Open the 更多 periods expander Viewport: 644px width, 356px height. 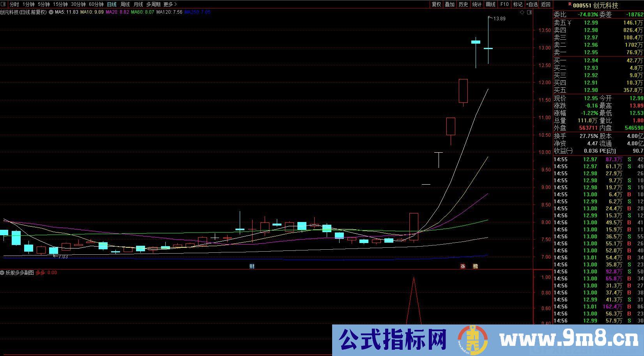click(x=170, y=4)
